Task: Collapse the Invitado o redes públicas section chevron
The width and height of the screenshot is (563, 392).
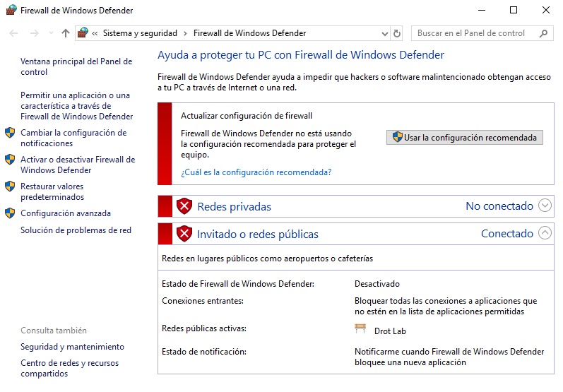Action: [545, 233]
